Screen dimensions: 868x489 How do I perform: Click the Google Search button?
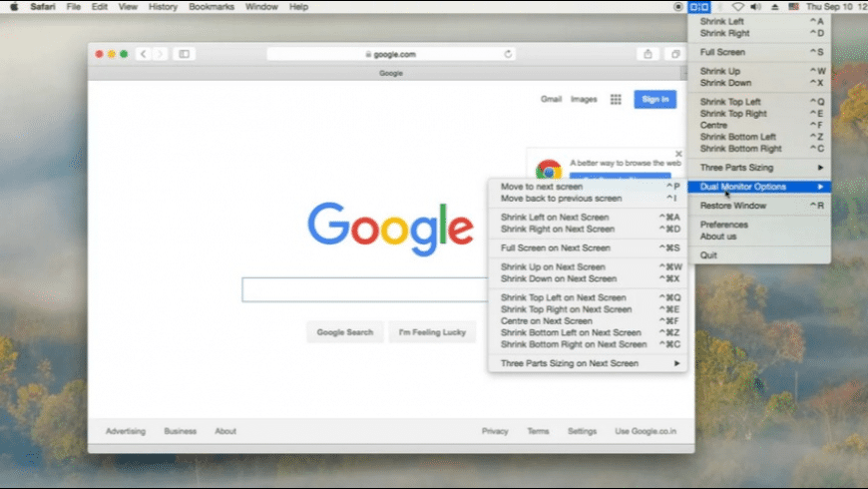pyautogui.click(x=345, y=332)
